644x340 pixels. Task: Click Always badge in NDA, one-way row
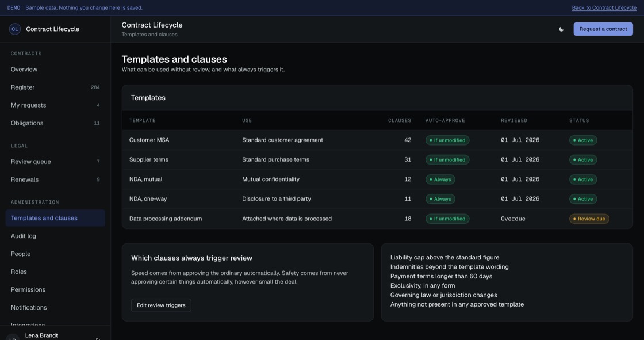(x=440, y=199)
